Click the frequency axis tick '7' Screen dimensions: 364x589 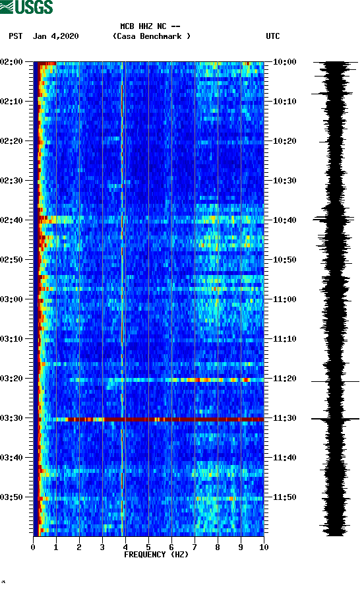coord(195,547)
